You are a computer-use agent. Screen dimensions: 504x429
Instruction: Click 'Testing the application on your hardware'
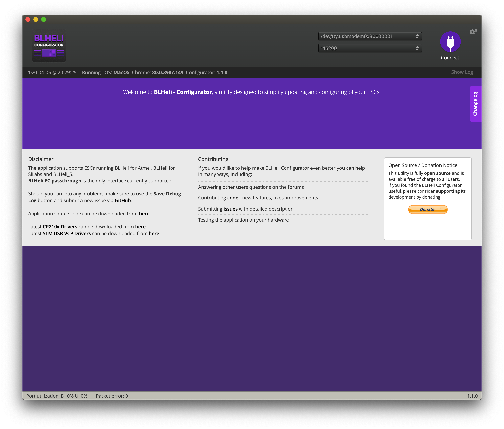[243, 220]
